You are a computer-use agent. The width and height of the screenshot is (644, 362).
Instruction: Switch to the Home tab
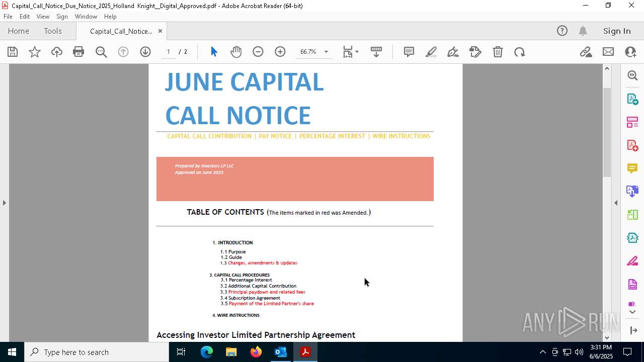click(19, 31)
